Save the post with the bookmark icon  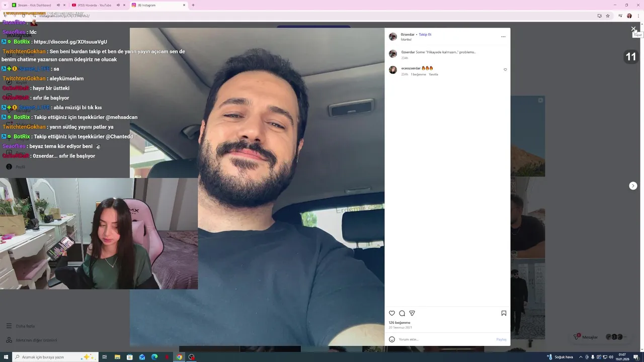click(x=504, y=313)
